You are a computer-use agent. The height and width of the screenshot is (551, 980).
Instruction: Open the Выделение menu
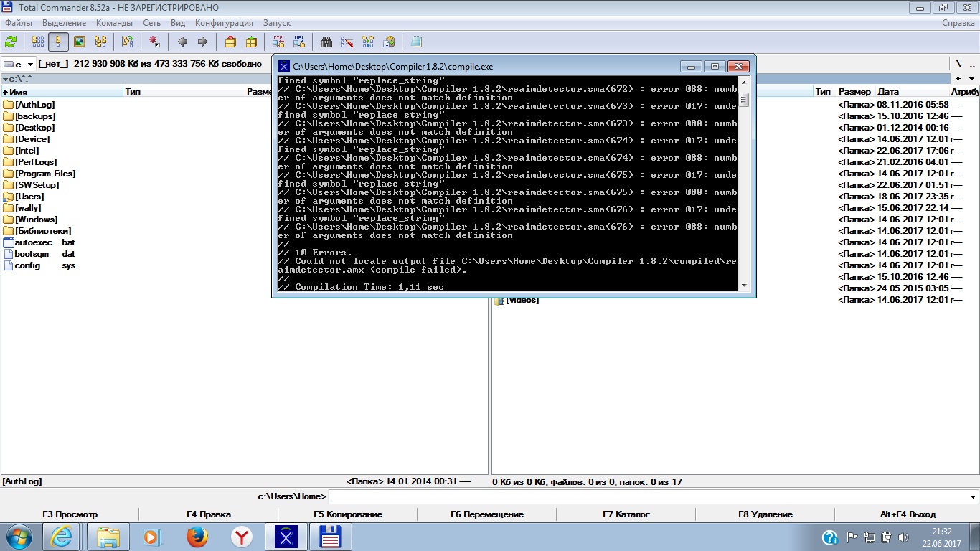64,23
